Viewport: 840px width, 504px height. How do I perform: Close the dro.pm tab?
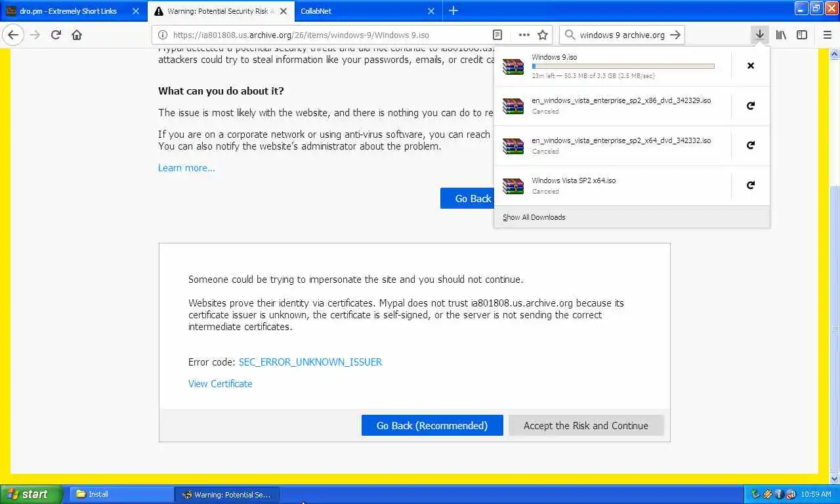click(136, 11)
